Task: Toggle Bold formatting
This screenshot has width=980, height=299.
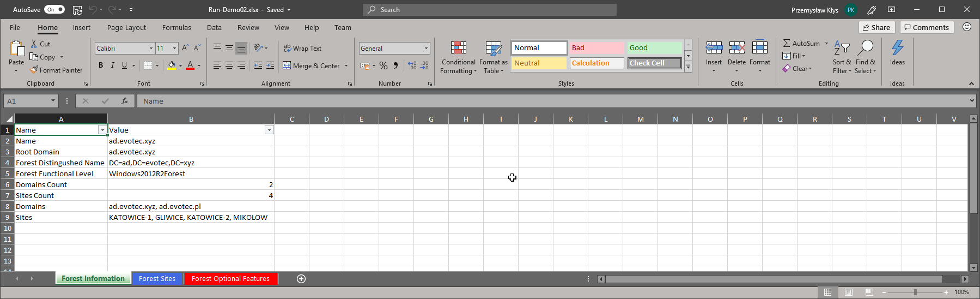Action: click(101, 65)
